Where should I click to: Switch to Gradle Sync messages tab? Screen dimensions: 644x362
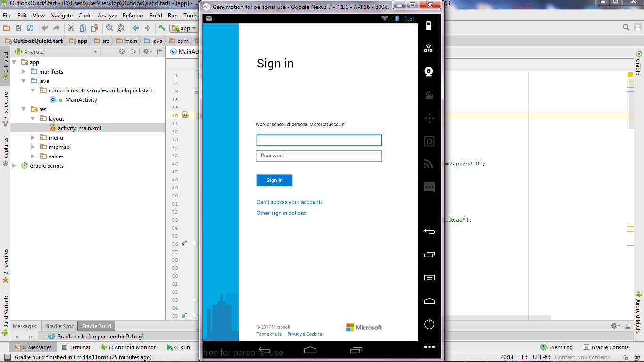pyautogui.click(x=59, y=326)
